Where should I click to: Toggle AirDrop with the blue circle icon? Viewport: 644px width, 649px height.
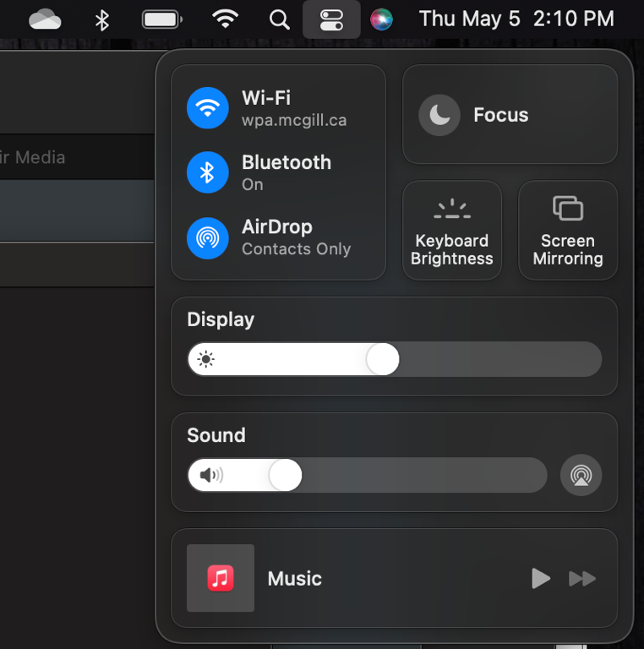[x=208, y=238]
